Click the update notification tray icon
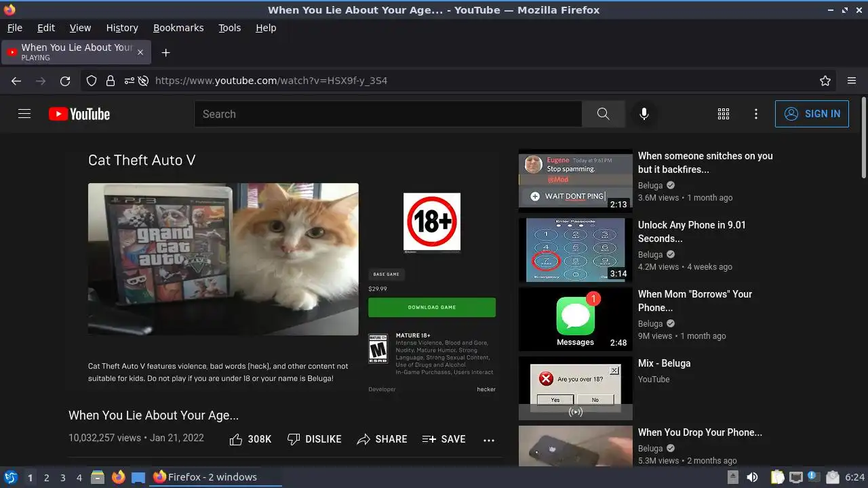This screenshot has width=868, height=488. (x=814, y=477)
